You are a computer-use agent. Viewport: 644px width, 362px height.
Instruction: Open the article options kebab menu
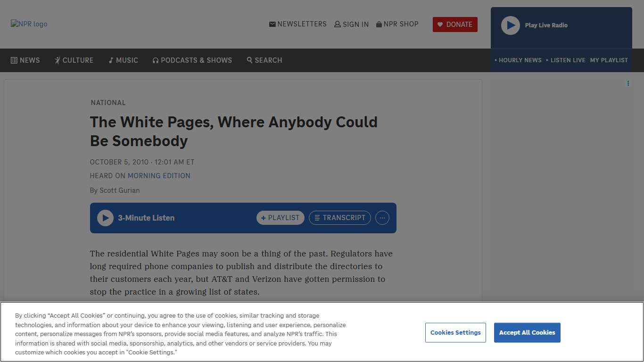tap(628, 83)
